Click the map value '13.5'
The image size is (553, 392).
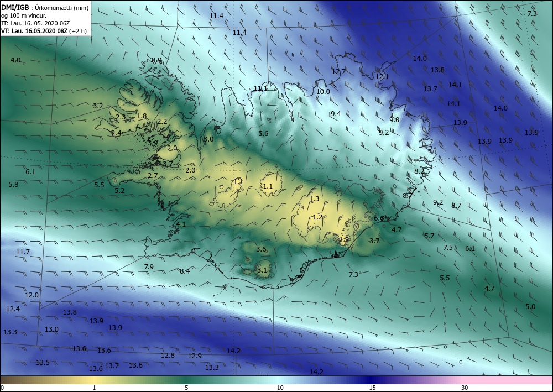coord(43,362)
